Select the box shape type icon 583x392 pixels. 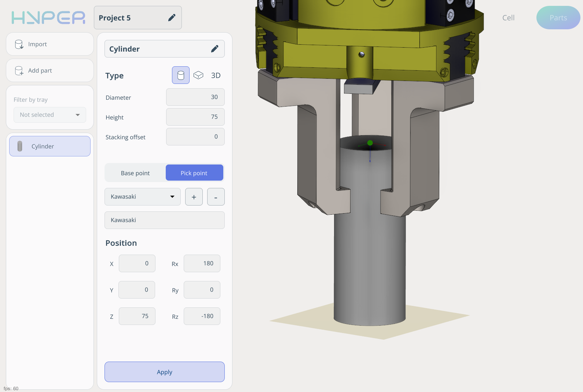tap(198, 75)
